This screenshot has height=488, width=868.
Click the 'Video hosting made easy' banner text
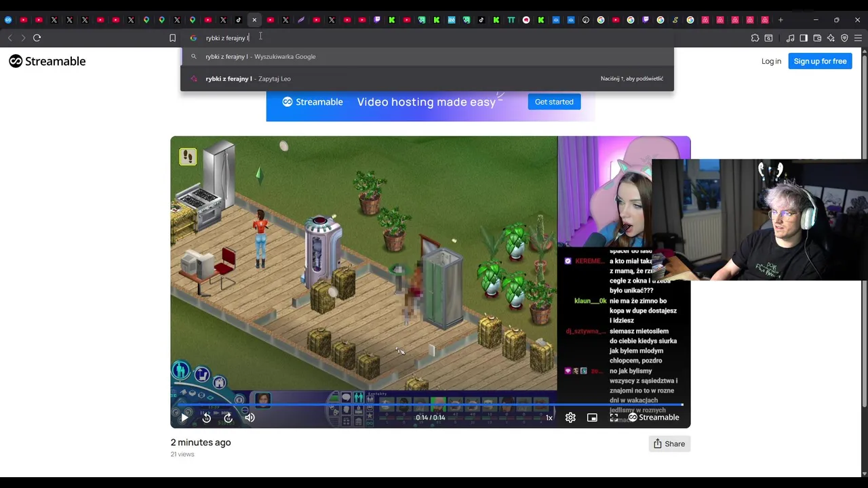(x=427, y=102)
